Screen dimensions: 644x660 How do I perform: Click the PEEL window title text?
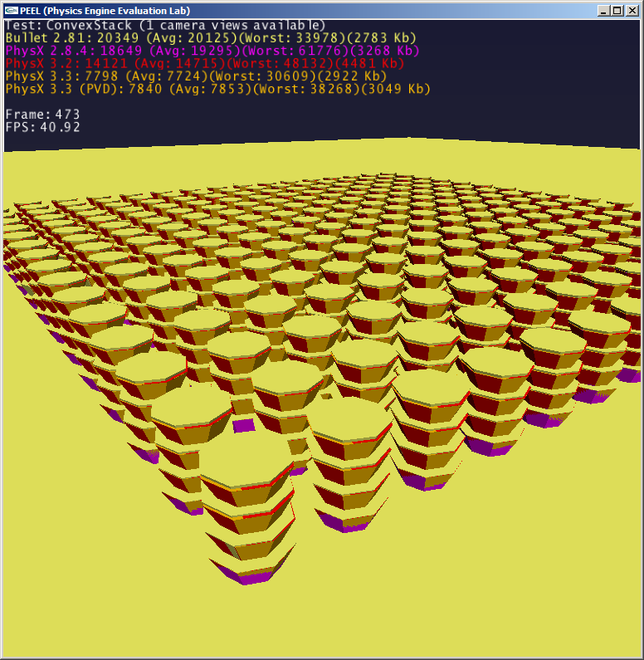pyautogui.click(x=105, y=11)
